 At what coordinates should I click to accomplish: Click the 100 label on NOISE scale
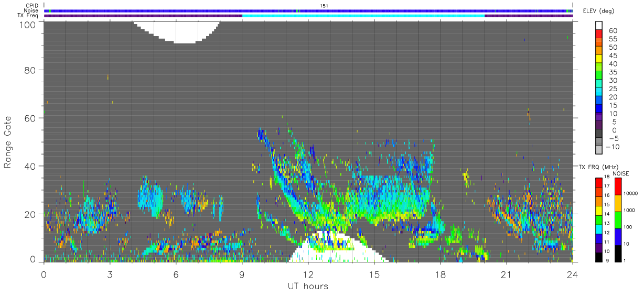coord(628,227)
